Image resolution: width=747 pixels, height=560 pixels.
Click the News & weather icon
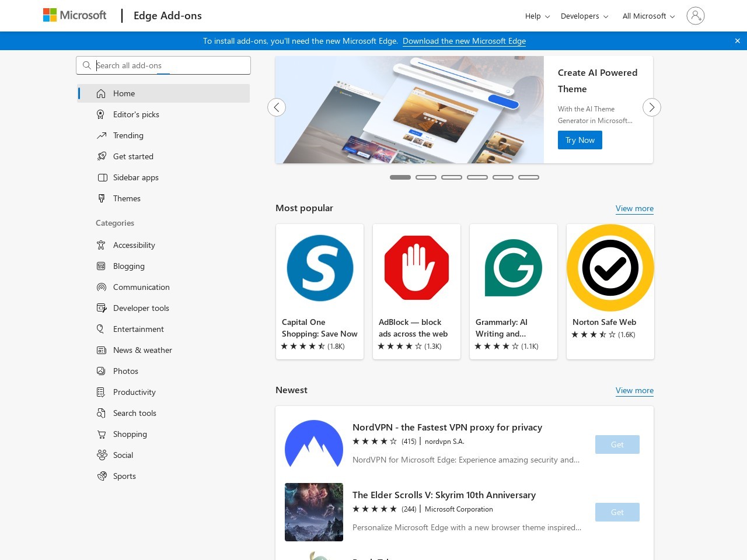click(x=102, y=350)
